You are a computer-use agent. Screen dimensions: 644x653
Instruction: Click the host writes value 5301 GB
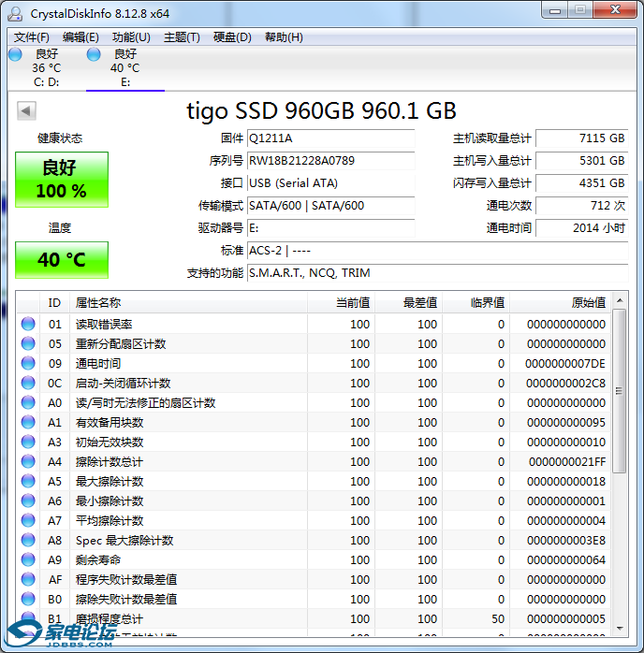click(x=581, y=161)
